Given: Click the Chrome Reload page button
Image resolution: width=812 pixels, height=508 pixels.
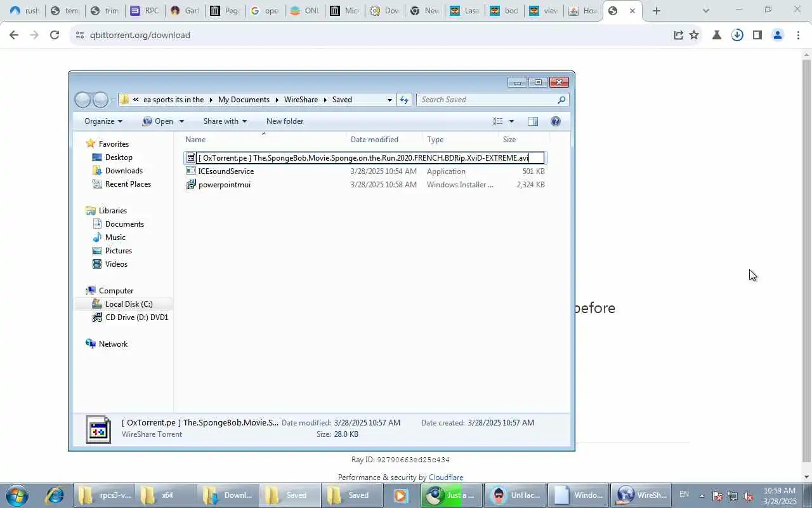Looking at the screenshot, I should (x=55, y=35).
